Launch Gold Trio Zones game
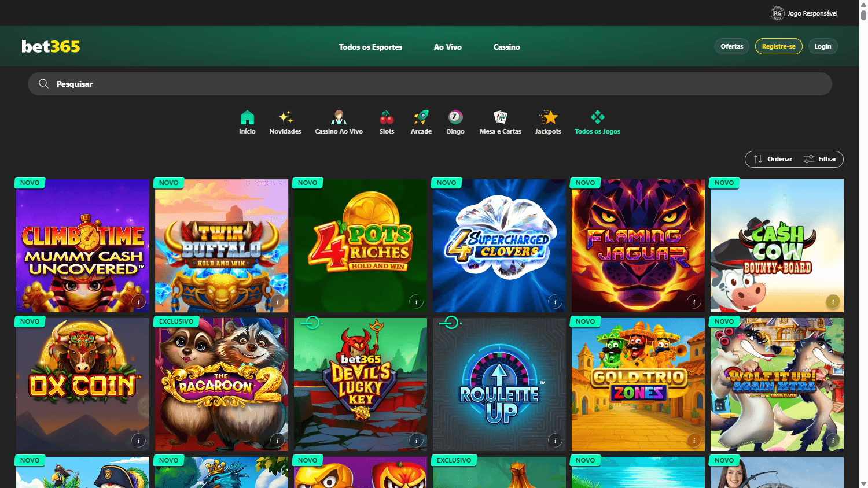 coord(638,385)
